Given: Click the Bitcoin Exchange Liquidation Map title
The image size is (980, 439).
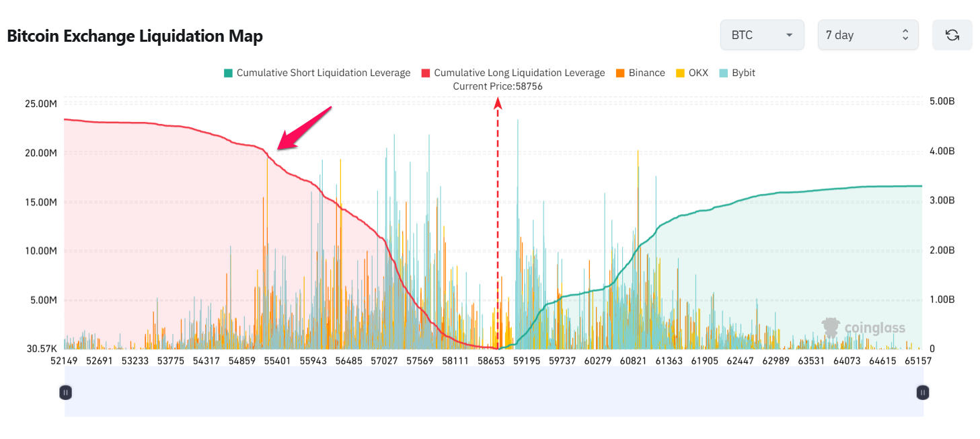Looking at the screenshot, I should point(135,36).
